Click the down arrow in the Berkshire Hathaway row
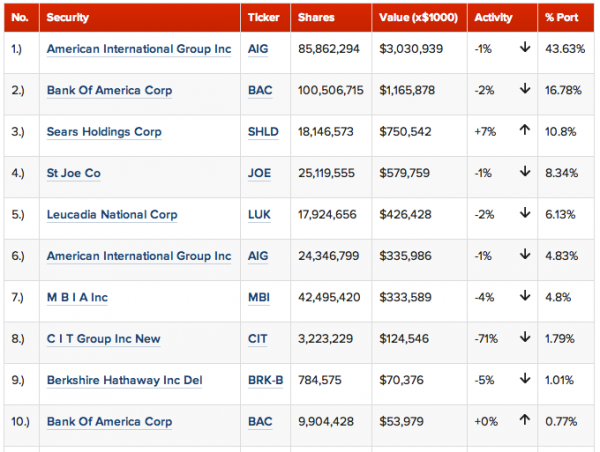 point(524,380)
